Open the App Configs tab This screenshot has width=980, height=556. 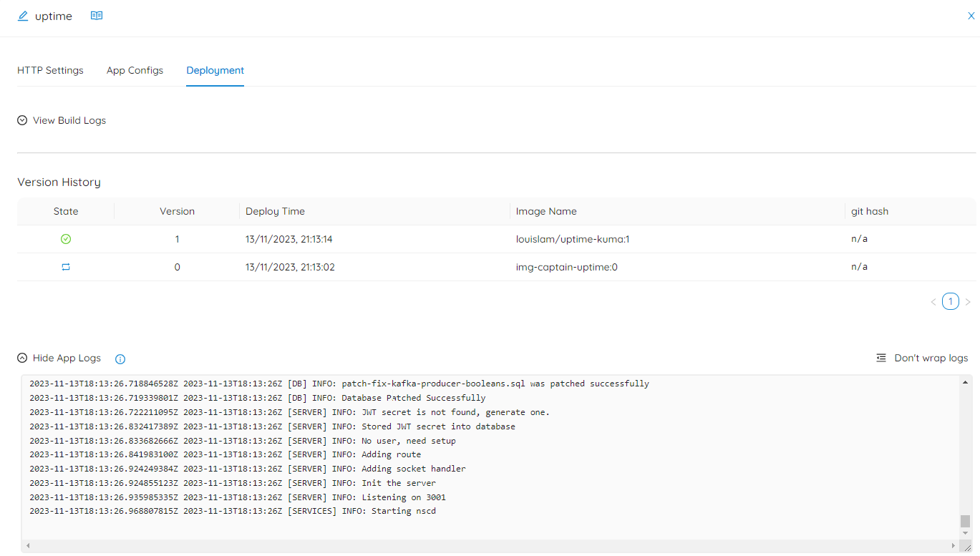pos(135,70)
